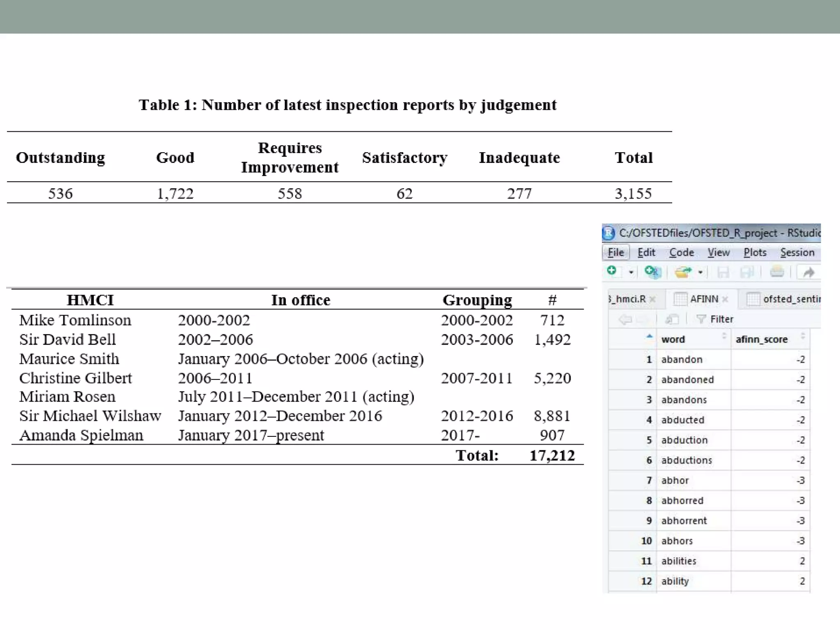
Task: Click the Print icon in toolbar
Action: point(776,272)
